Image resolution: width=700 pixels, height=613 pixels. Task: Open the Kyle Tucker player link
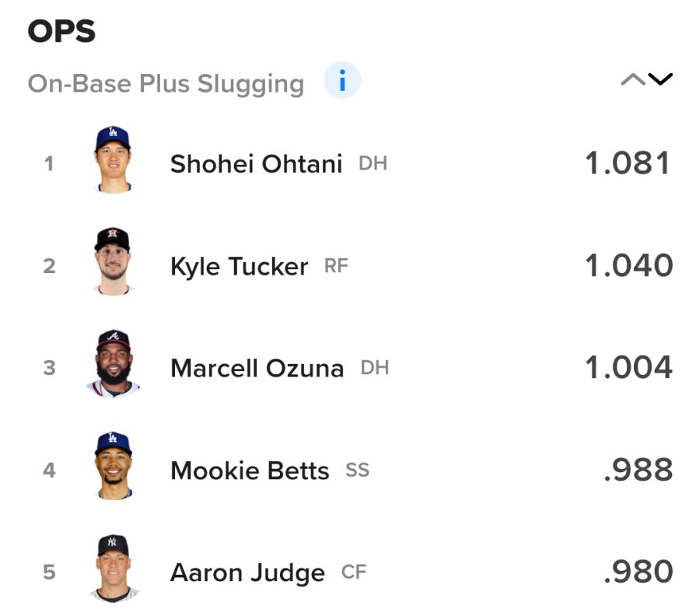(x=239, y=267)
